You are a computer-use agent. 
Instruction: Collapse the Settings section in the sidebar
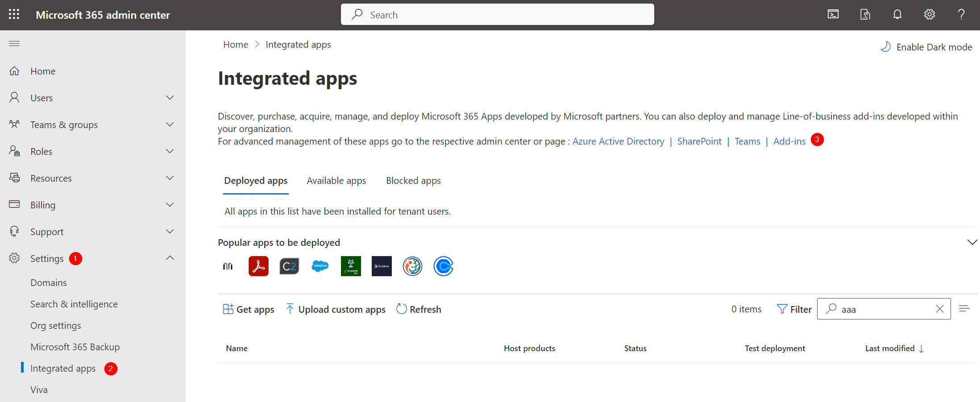coord(170,258)
